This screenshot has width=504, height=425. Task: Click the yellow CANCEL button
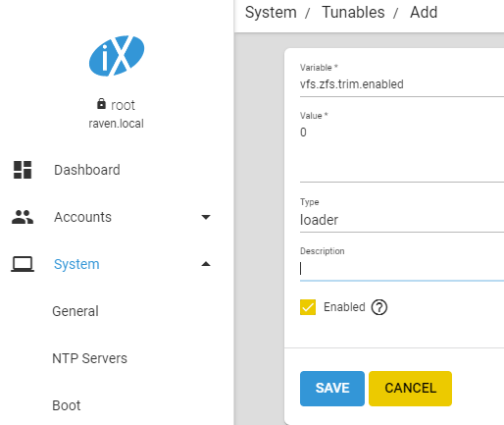(410, 389)
